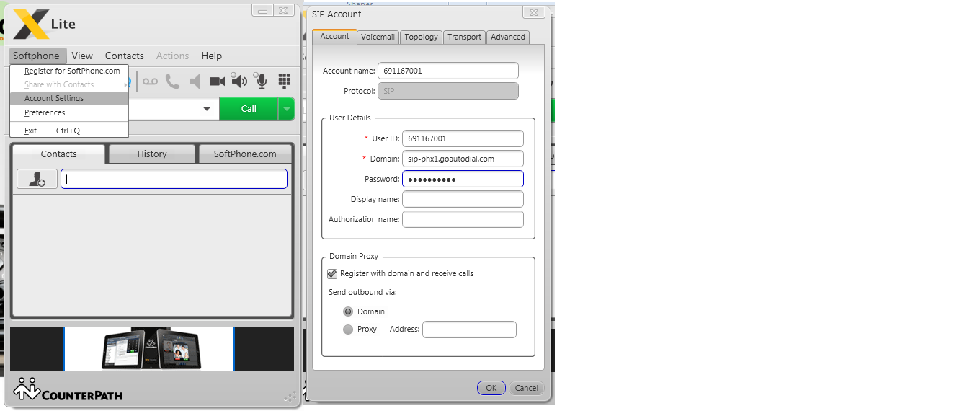Start video with the camera icon
Screen dimensions: 980x411
(217, 81)
